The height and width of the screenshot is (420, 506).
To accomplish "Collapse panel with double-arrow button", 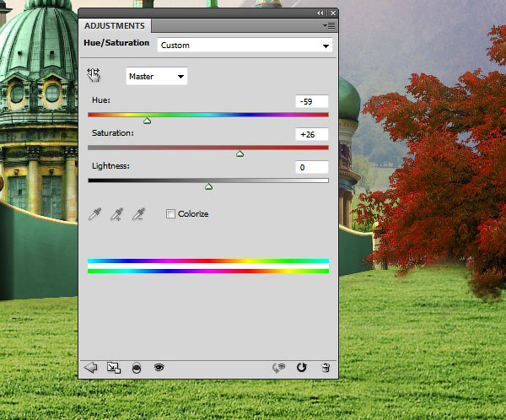I will pyautogui.click(x=320, y=13).
